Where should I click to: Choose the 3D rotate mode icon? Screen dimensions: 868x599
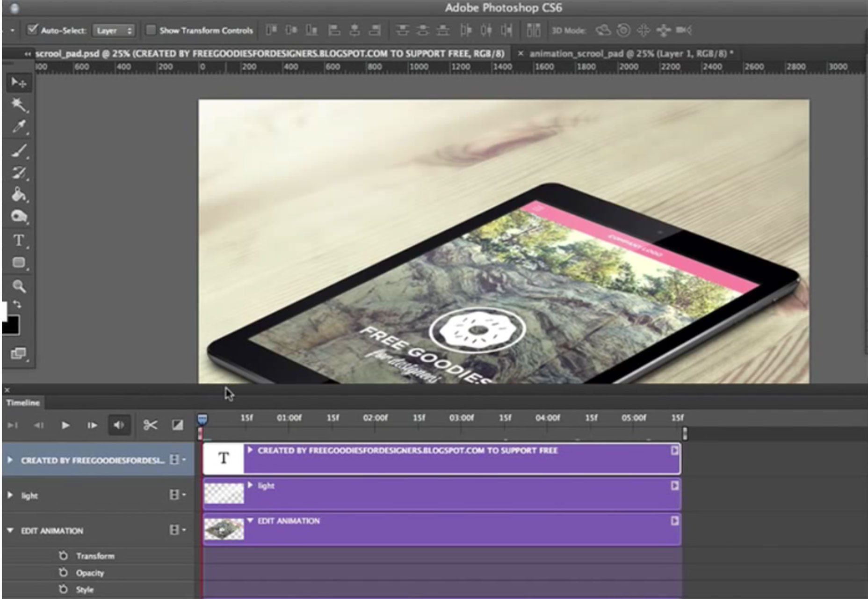[603, 30]
